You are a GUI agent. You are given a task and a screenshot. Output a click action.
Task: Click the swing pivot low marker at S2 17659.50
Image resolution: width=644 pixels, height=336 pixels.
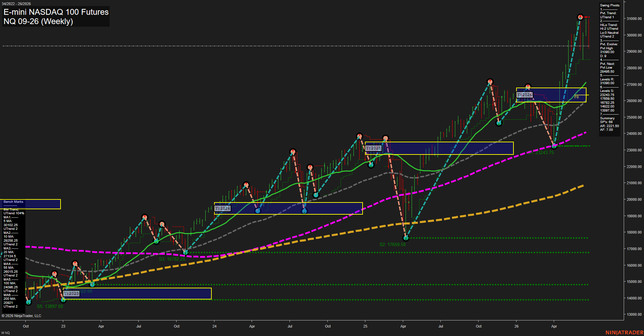406,238
